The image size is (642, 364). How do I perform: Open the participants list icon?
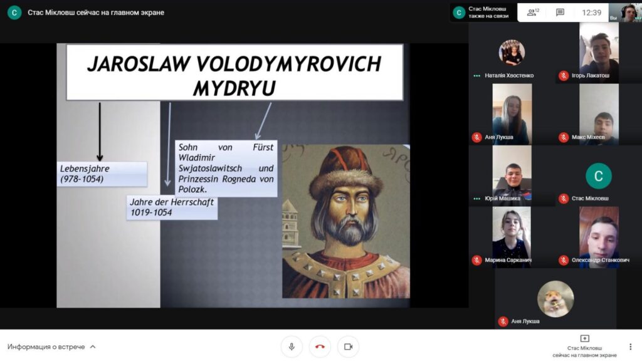tap(533, 13)
